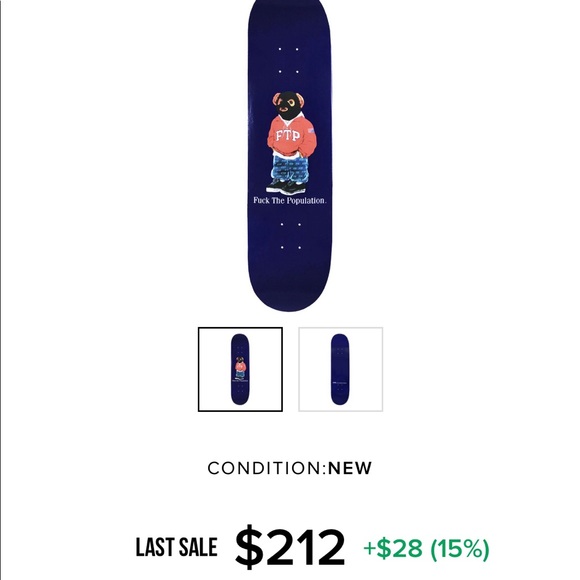Click the "Fuck The Population." text on deck
580x580 pixels.
[290, 201]
